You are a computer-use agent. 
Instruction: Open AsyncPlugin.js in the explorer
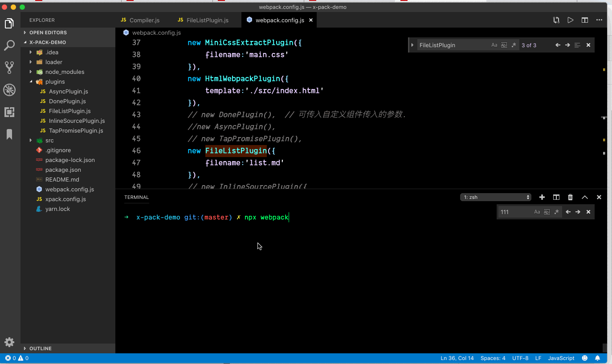[68, 91]
